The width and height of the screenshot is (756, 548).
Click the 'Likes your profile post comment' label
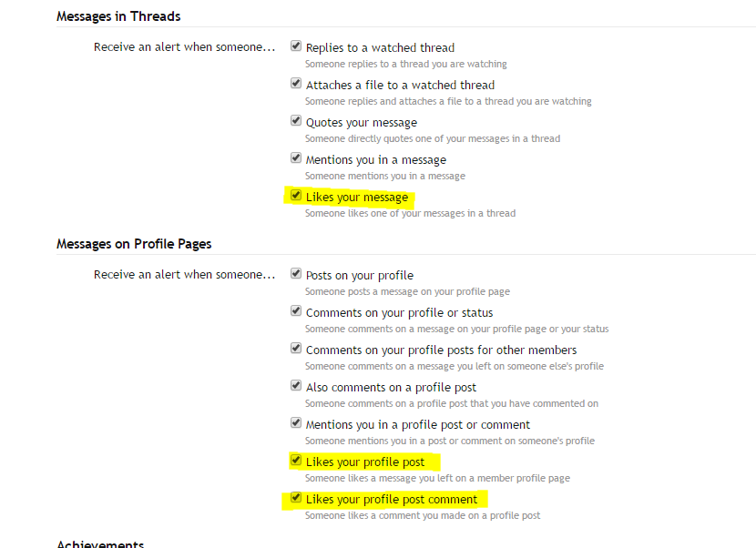[x=392, y=500]
